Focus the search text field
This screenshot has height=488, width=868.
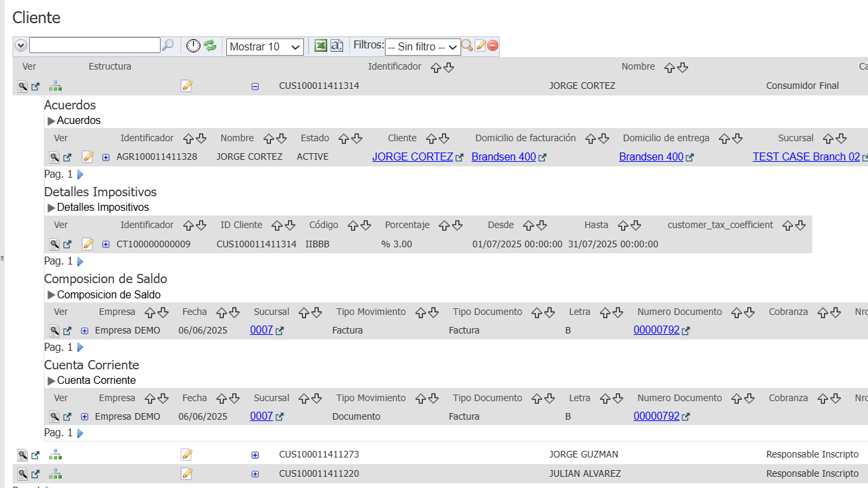pyautogui.click(x=95, y=45)
